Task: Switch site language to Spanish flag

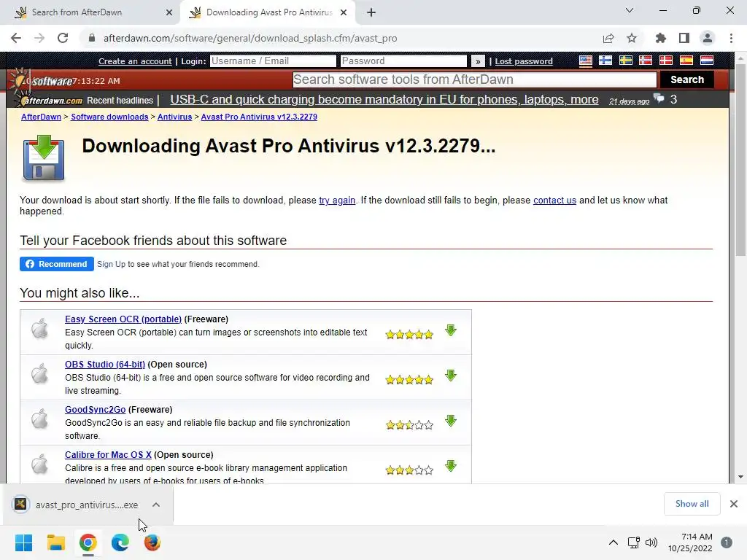Action: (686, 61)
